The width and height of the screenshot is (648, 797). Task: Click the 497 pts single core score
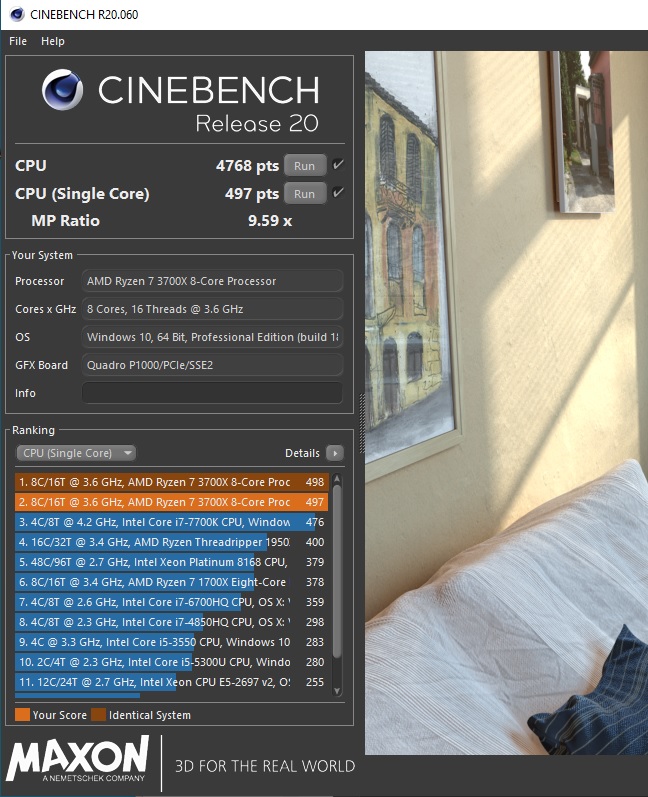[252, 194]
